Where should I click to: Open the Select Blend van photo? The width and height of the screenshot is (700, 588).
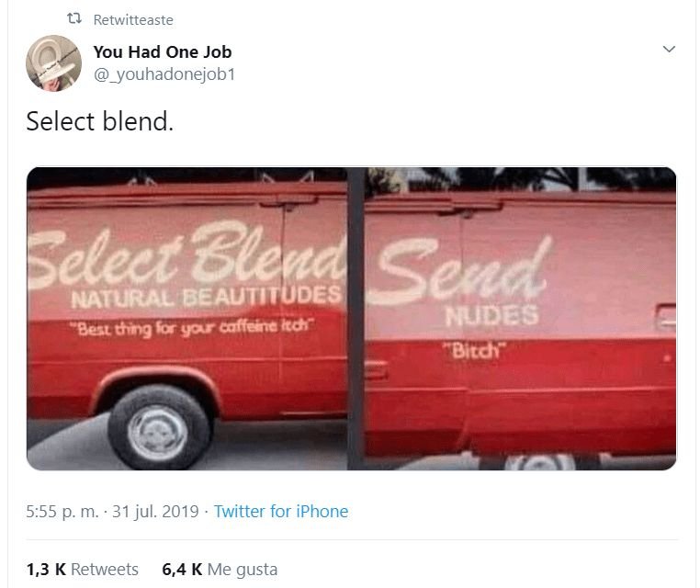[186, 318]
